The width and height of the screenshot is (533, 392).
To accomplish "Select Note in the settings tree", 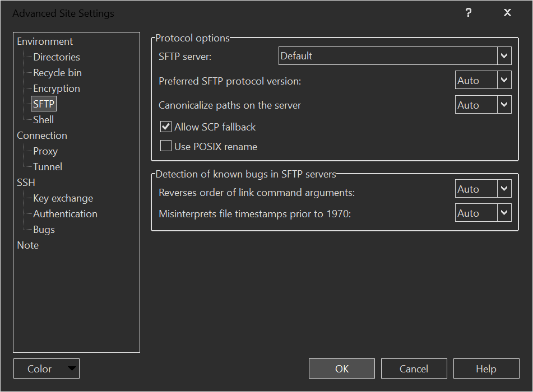I will coord(27,245).
